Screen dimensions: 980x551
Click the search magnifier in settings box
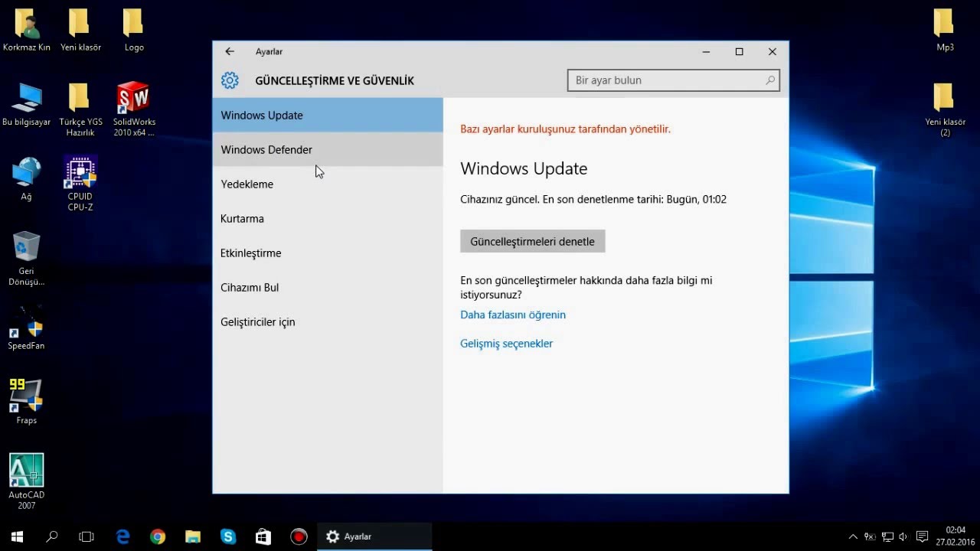(x=770, y=80)
